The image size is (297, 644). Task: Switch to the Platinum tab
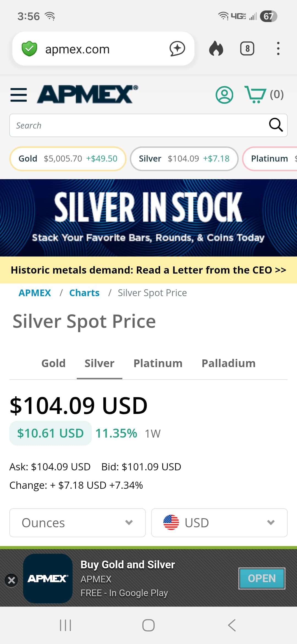pyautogui.click(x=158, y=363)
